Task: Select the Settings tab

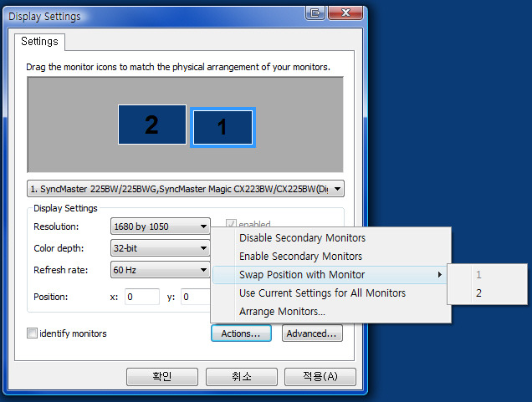Action: tap(39, 42)
